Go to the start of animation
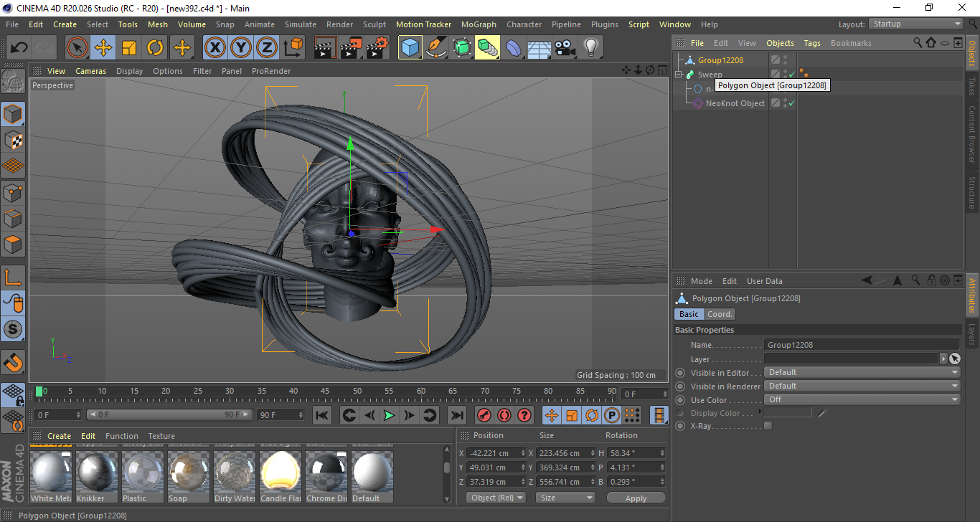The image size is (980, 522). coord(323,414)
